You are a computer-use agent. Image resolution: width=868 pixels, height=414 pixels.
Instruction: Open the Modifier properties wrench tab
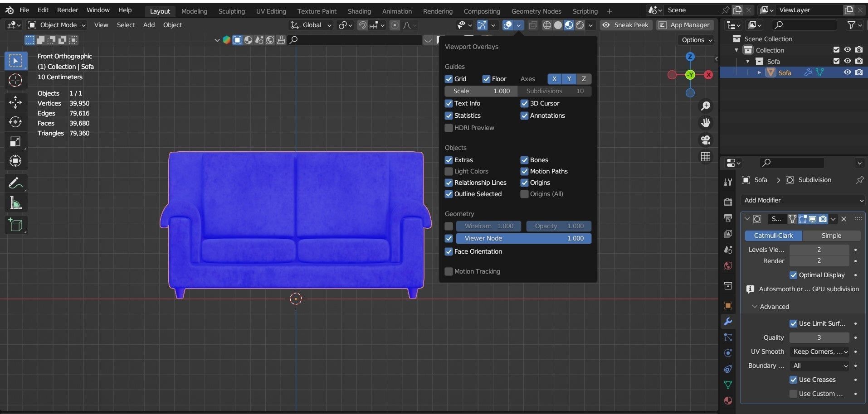coord(728,322)
